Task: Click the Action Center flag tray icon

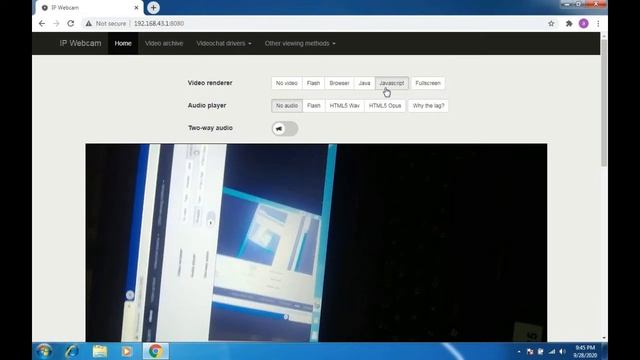Action: click(x=530, y=351)
